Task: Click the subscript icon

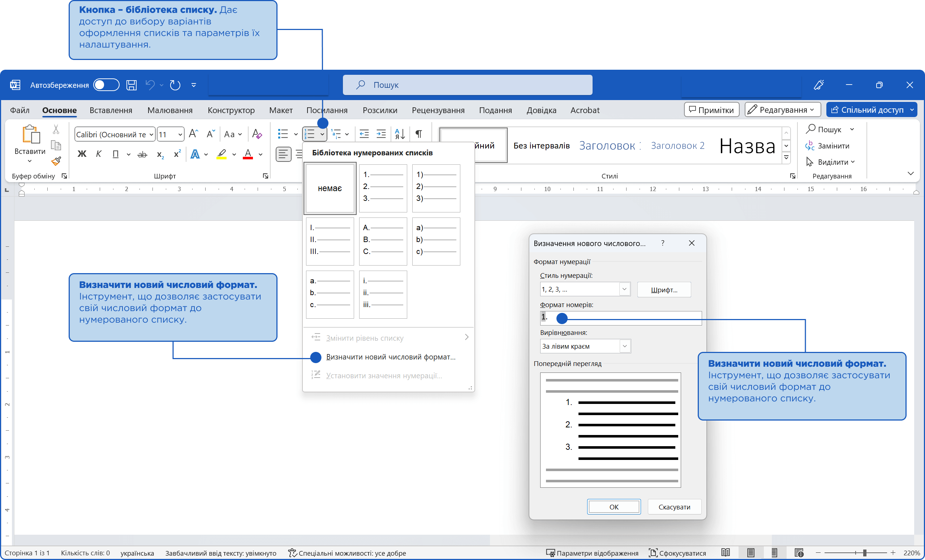Action: point(160,154)
